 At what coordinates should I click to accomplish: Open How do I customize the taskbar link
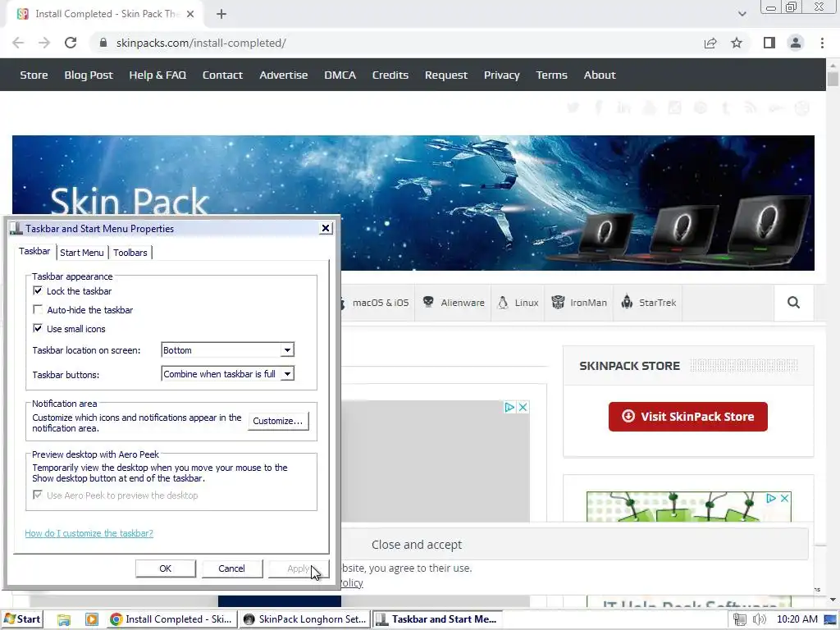click(89, 533)
